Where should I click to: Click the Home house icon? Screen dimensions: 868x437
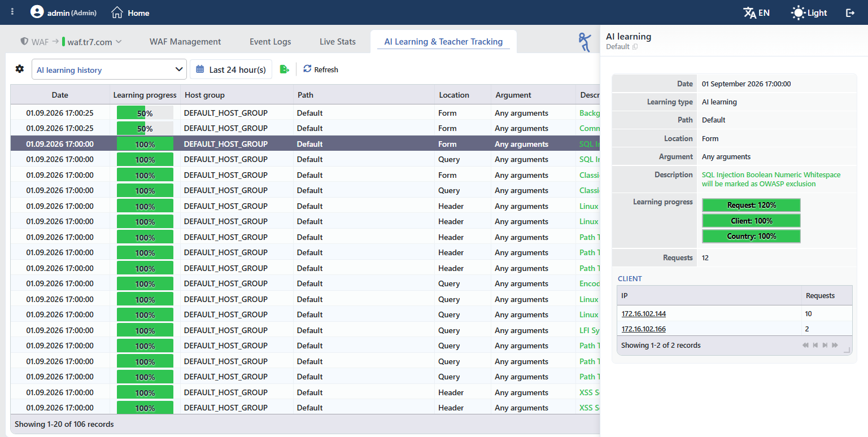[x=117, y=12]
